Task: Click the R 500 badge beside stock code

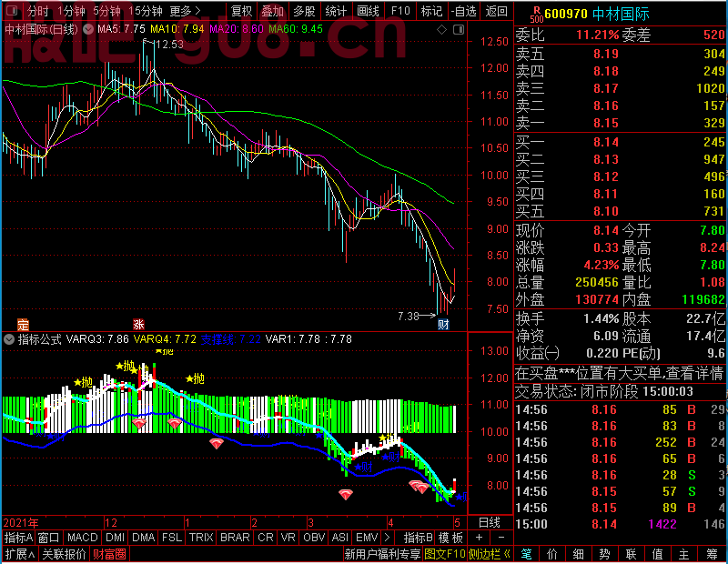Action: point(536,15)
